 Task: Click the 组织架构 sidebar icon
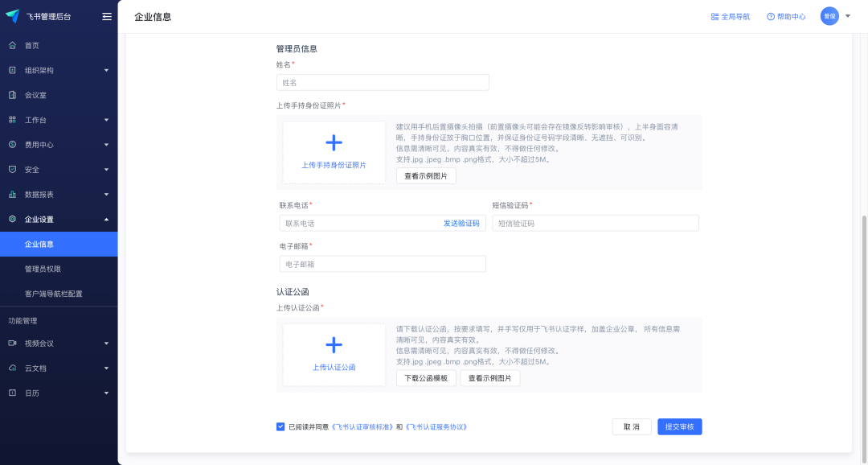click(12, 70)
